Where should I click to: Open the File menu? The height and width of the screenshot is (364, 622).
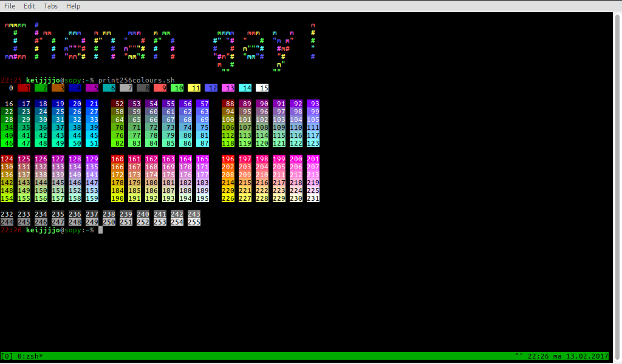(x=10, y=6)
